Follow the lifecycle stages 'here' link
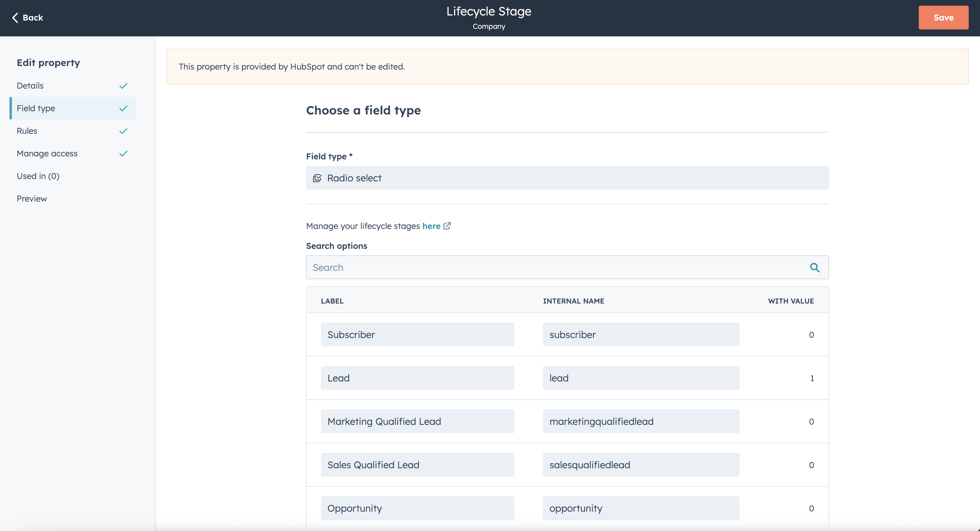This screenshot has width=980, height=531. [x=431, y=226]
